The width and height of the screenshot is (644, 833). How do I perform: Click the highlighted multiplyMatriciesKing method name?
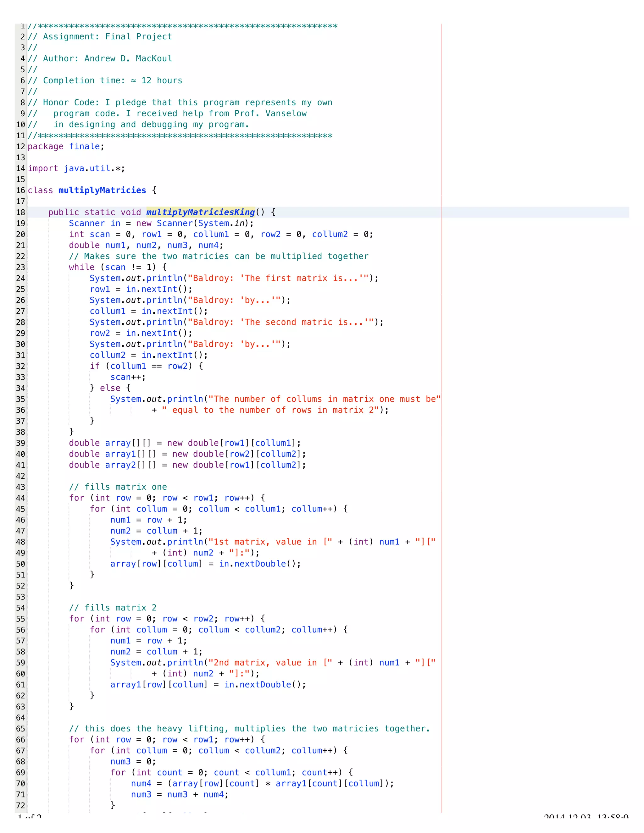click(x=200, y=212)
